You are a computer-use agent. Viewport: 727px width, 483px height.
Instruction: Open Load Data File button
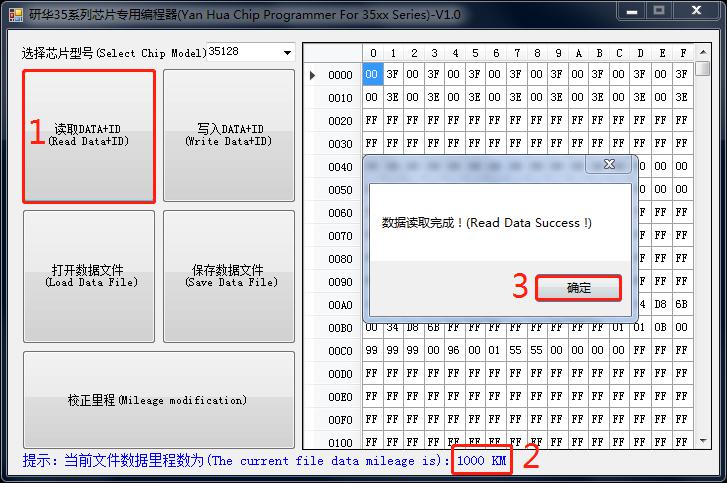pyautogui.click(x=89, y=277)
